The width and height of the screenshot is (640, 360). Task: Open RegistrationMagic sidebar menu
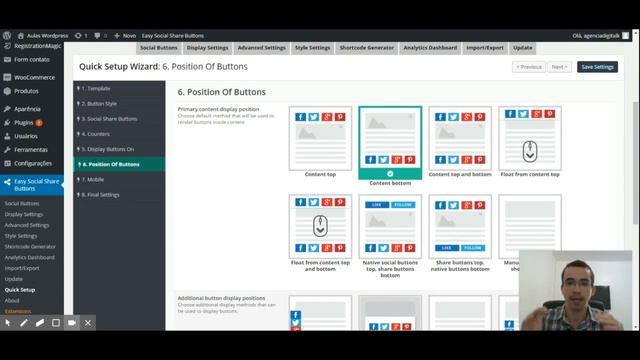[x=32, y=46]
